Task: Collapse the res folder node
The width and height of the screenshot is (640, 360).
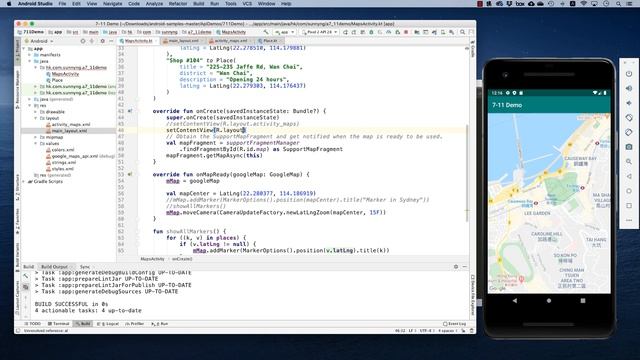Action: [x=30, y=105]
